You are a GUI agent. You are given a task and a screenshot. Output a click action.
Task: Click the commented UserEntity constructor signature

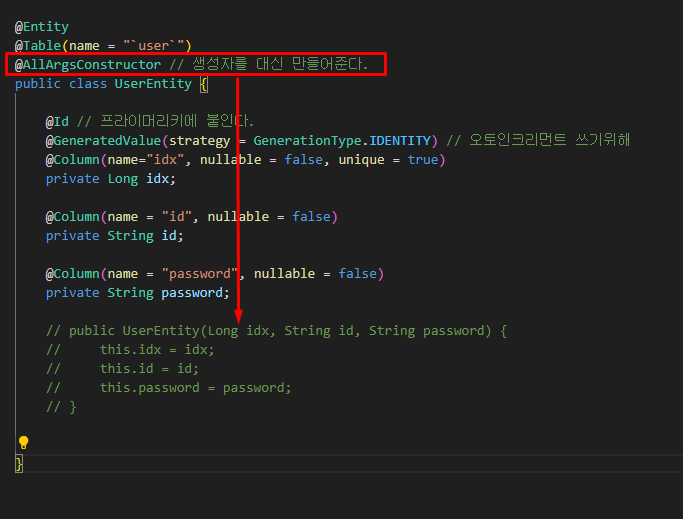[277, 331]
